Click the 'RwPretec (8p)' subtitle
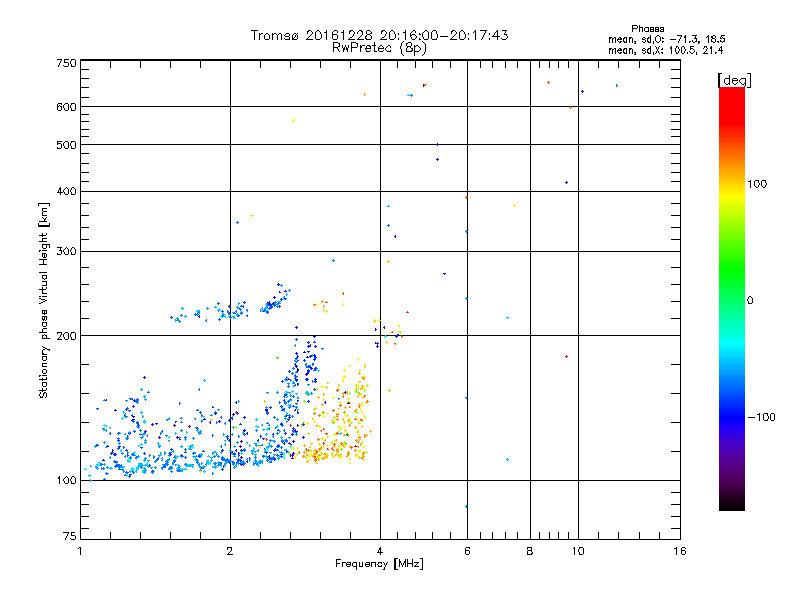Image resolution: width=800 pixels, height=600 pixels. [x=379, y=48]
